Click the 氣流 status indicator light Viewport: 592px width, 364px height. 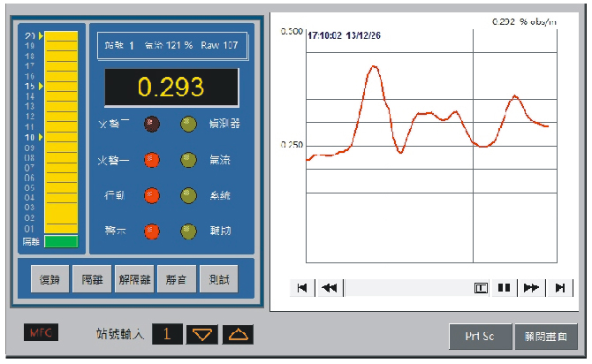point(188,160)
